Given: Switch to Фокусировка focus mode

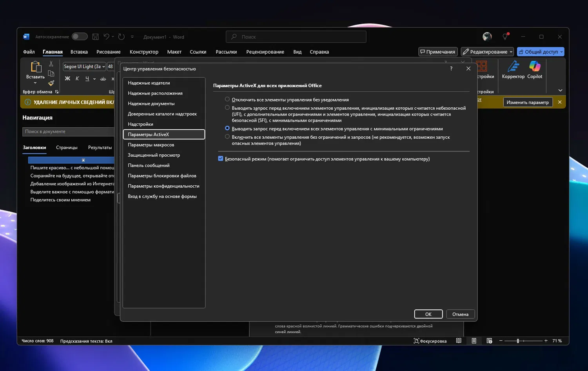Looking at the screenshot, I should coord(430,341).
